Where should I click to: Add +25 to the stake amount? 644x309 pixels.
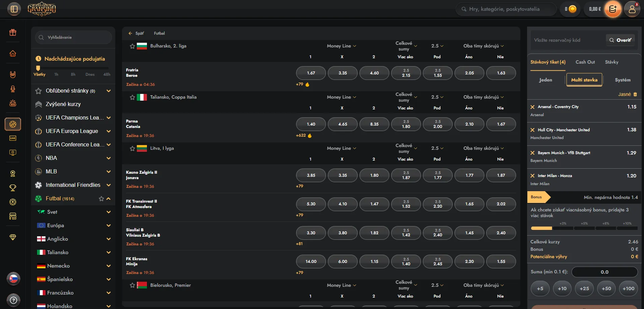[584, 288]
